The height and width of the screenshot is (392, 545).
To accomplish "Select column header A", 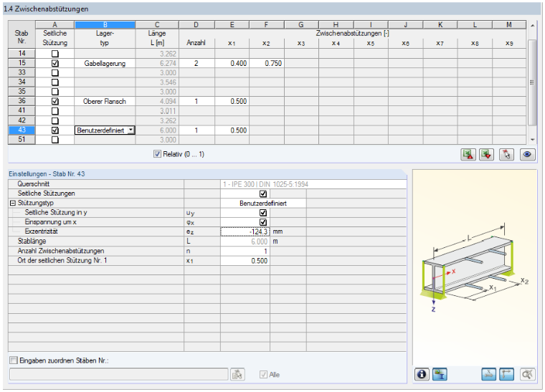I will click(55, 24).
